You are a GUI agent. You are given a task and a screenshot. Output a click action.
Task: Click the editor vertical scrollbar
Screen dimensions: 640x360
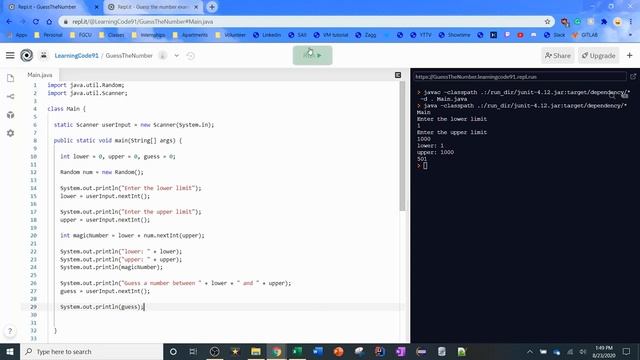pos(402,147)
